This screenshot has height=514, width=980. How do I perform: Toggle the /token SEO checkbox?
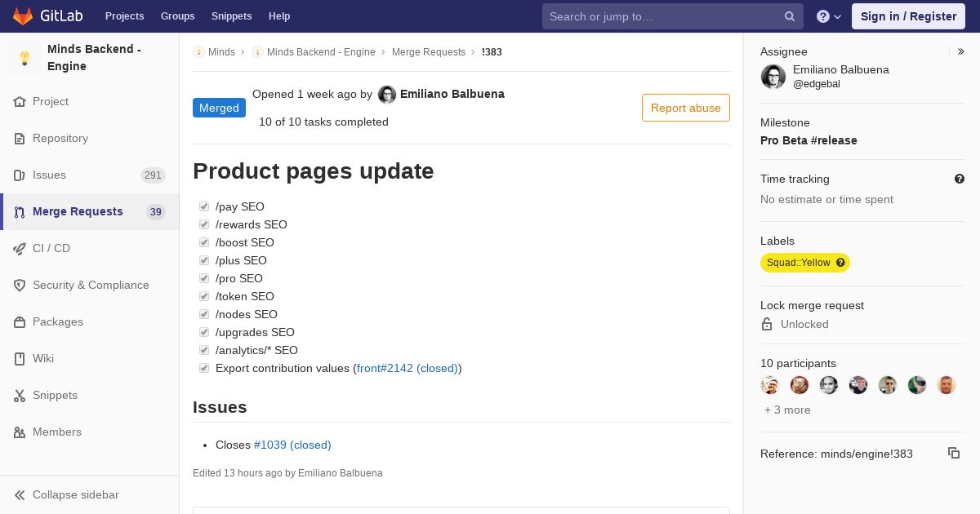[x=204, y=296]
